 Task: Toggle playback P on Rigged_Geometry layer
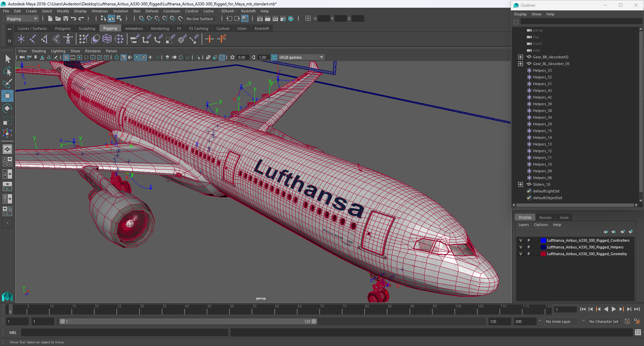tap(529, 254)
